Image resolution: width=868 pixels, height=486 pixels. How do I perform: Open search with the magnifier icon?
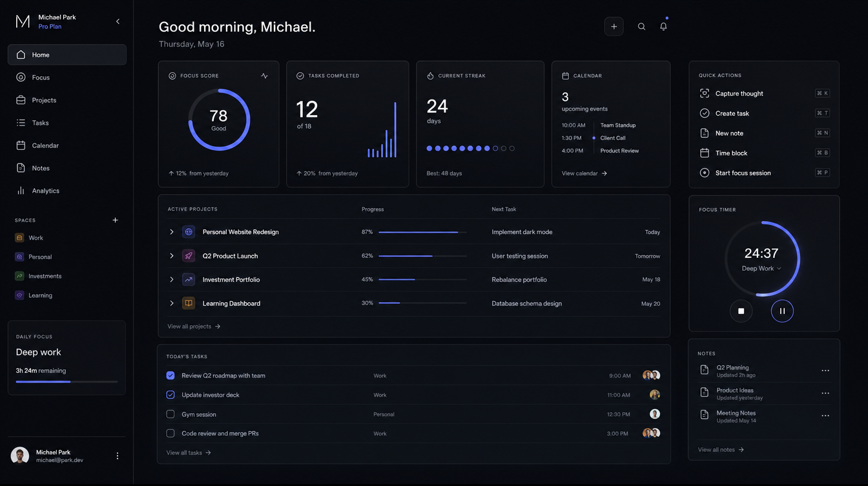(641, 26)
